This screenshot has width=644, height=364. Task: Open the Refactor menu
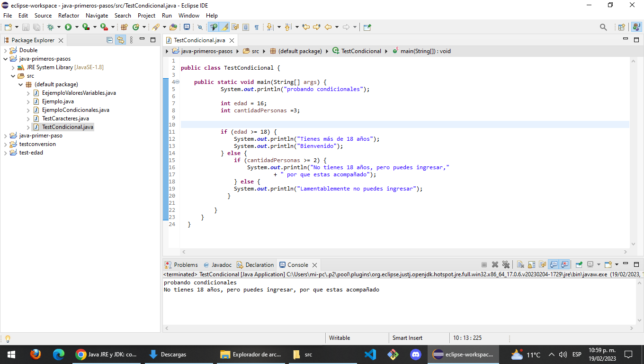click(69, 16)
